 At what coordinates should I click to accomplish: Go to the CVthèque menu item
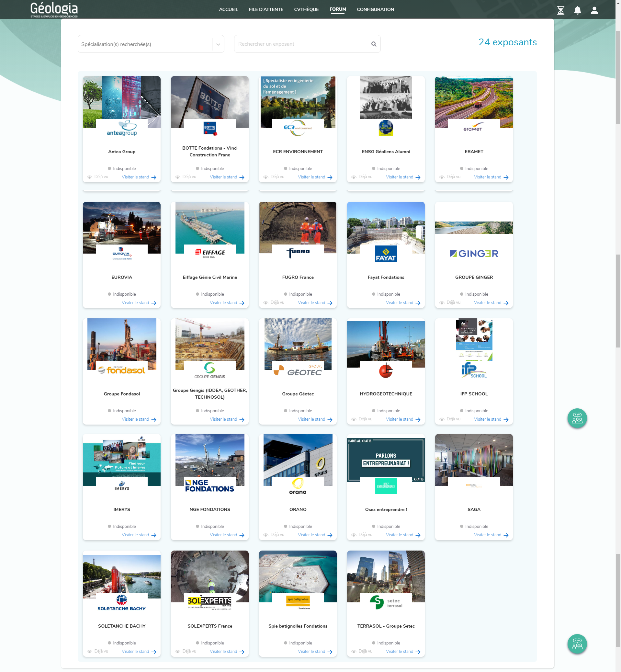pos(306,9)
